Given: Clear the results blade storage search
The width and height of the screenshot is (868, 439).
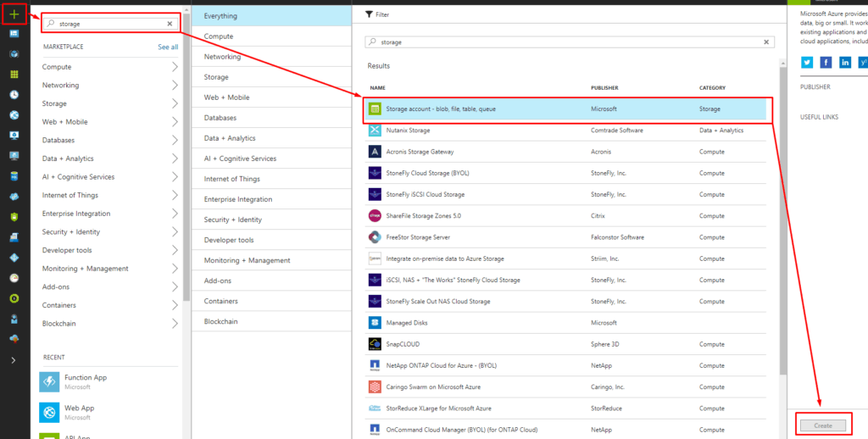Looking at the screenshot, I should click(x=766, y=42).
